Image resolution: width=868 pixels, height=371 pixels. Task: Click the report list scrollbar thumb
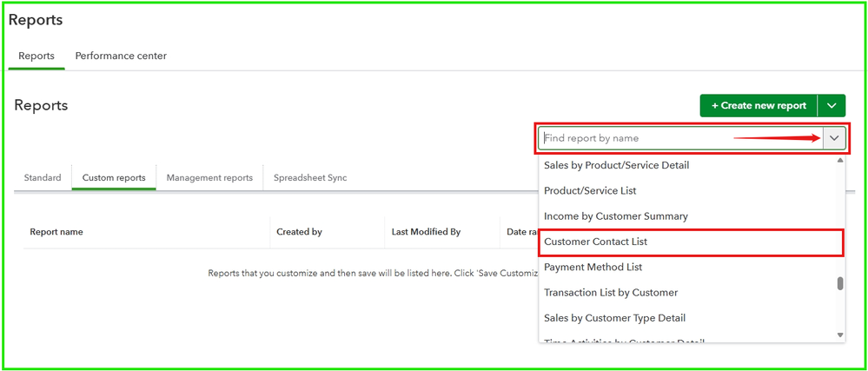click(x=839, y=284)
